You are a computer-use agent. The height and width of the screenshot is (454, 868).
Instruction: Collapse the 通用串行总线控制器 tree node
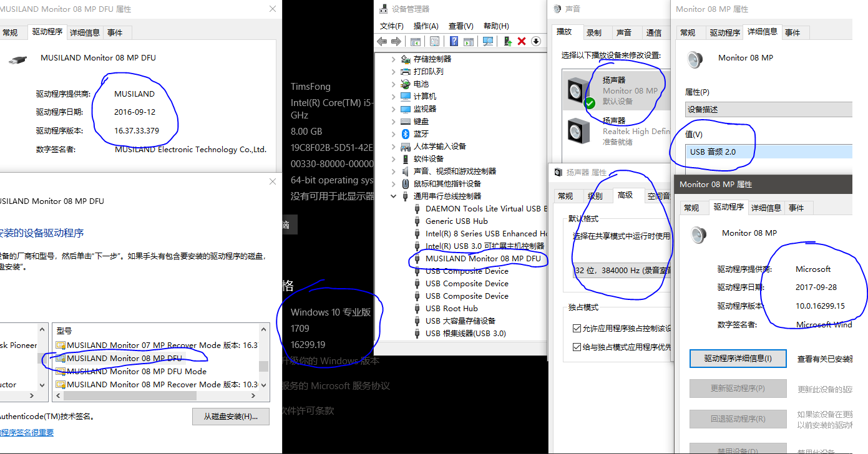[393, 196]
